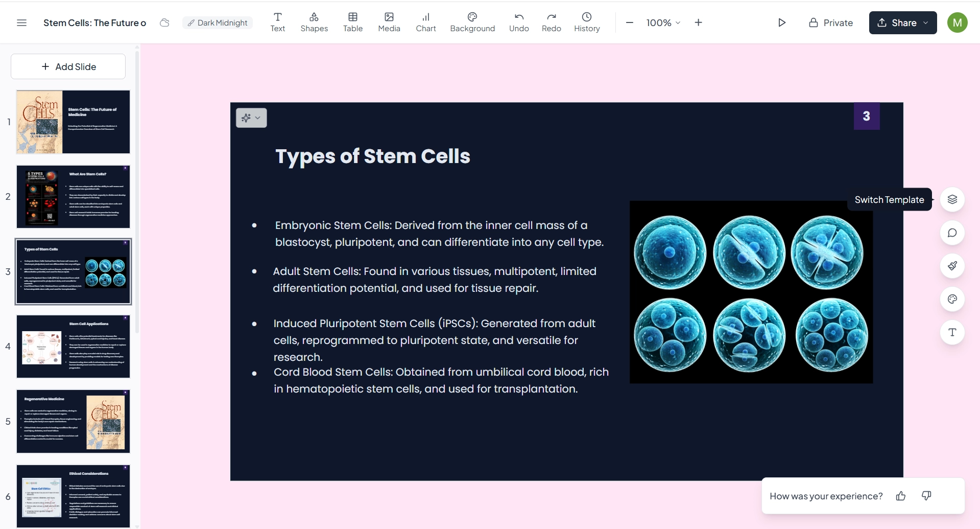Image resolution: width=980 pixels, height=529 pixels.
Task: Undo the last action
Action: [x=519, y=22]
